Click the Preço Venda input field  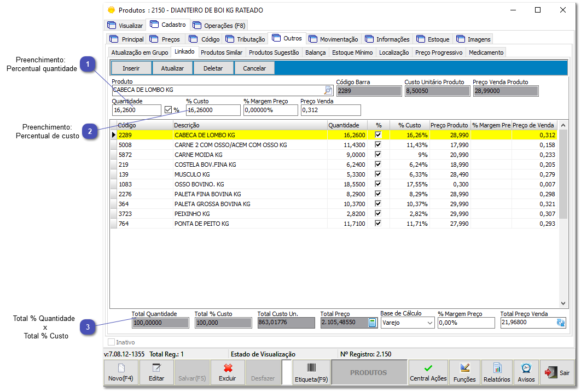pos(330,110)
